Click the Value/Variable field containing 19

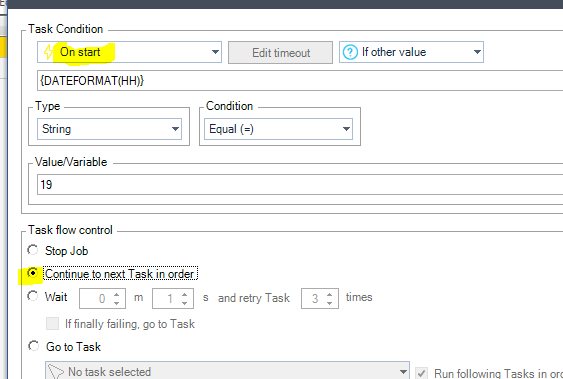click(x=300, y=184)
